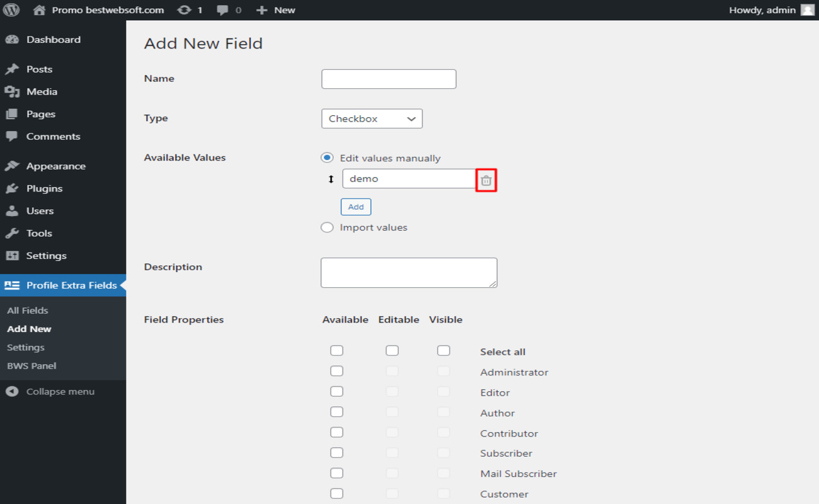
Task: Check Available box for Subscriber
Action: [x=337, y=452]
